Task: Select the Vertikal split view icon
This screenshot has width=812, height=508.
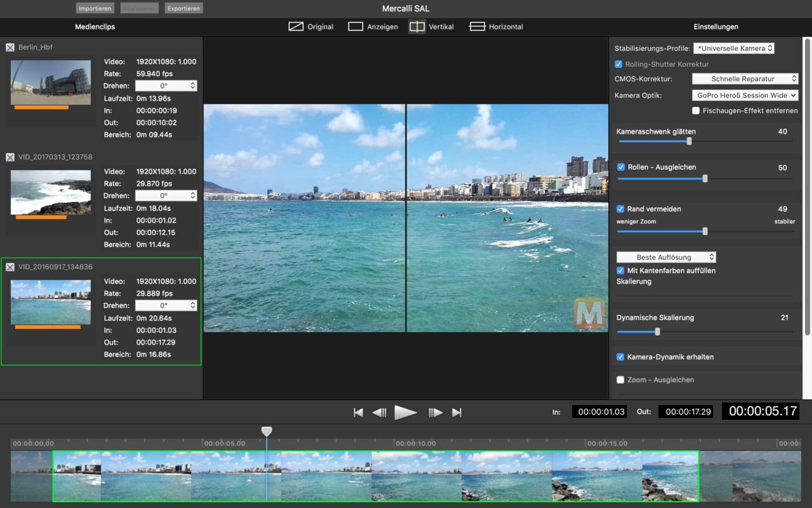Action: click(x=417, y=27)
